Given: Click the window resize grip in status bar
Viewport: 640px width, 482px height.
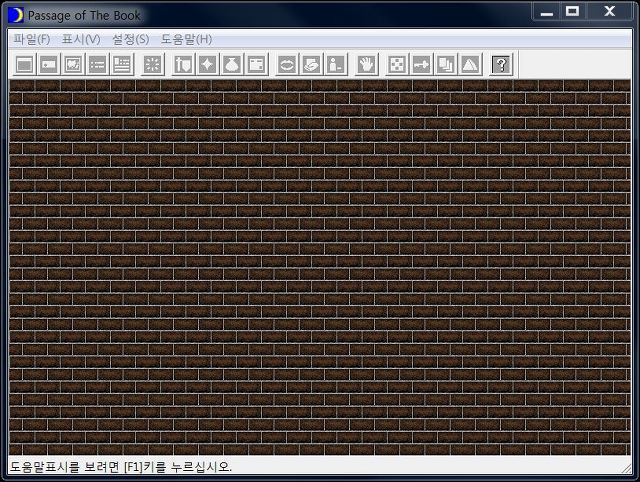Looking at the screenshot, I should click(626, 468).
